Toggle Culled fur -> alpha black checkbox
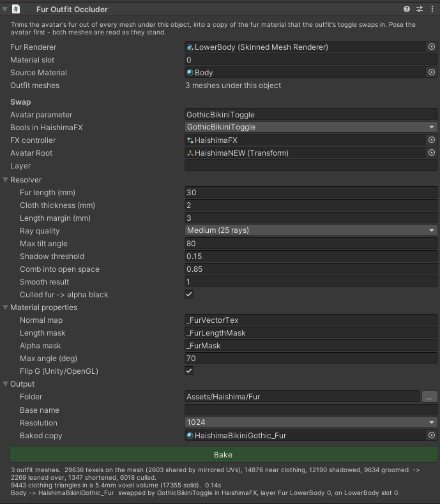Viewport: 440px width, 504px height. click(x=189, y=294)
